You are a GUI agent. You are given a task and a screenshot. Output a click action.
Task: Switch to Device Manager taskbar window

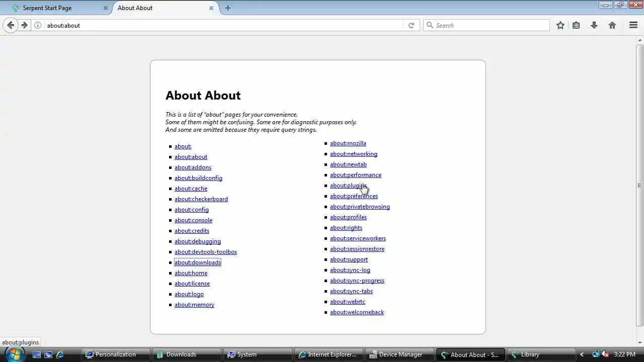pos(400,354)
